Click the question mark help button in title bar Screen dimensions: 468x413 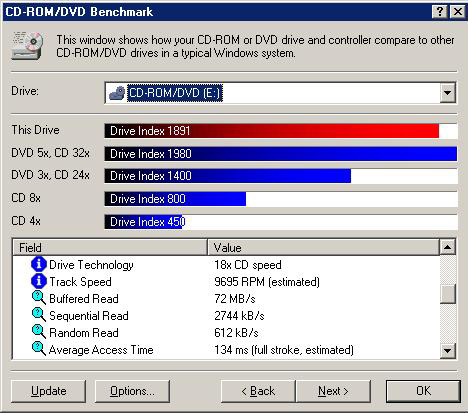[x=440, y=12]
